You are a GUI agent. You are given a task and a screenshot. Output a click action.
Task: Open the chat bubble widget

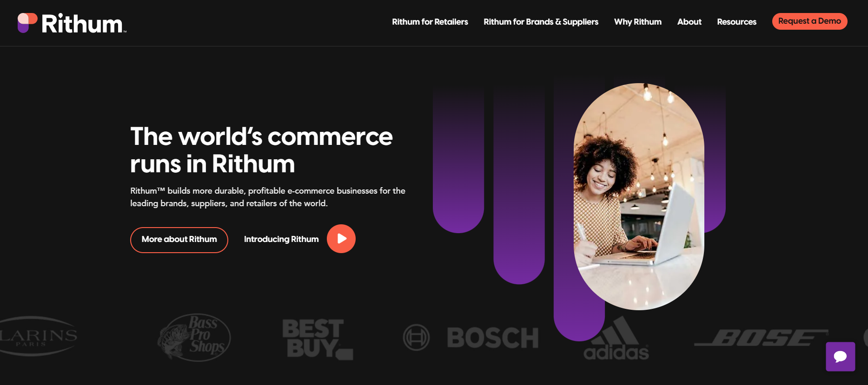tap(840, 357)
